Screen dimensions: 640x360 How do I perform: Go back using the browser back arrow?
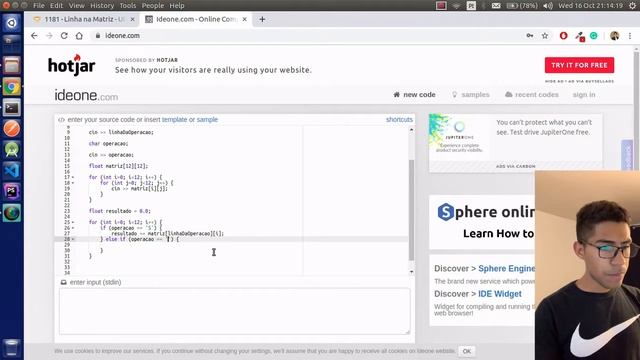34,36
